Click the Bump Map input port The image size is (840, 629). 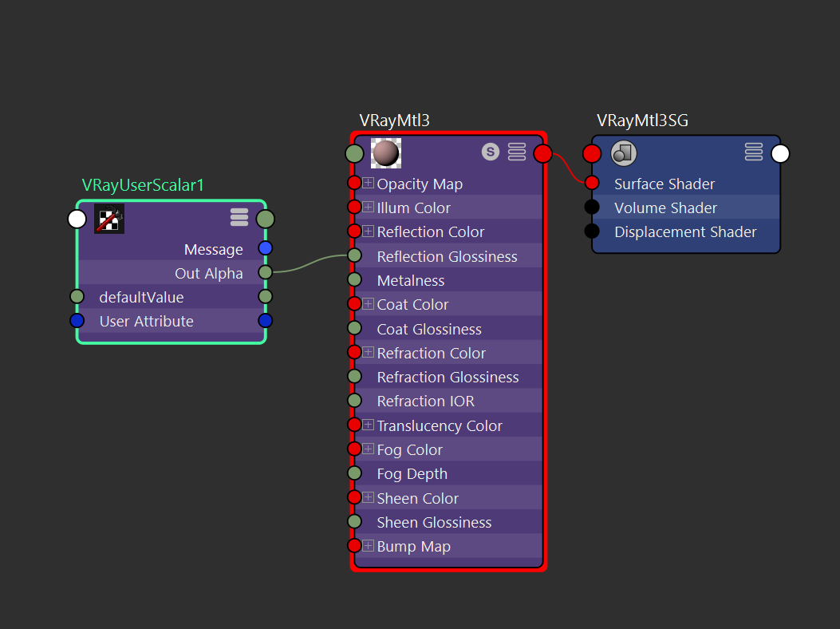pos(354,546)
